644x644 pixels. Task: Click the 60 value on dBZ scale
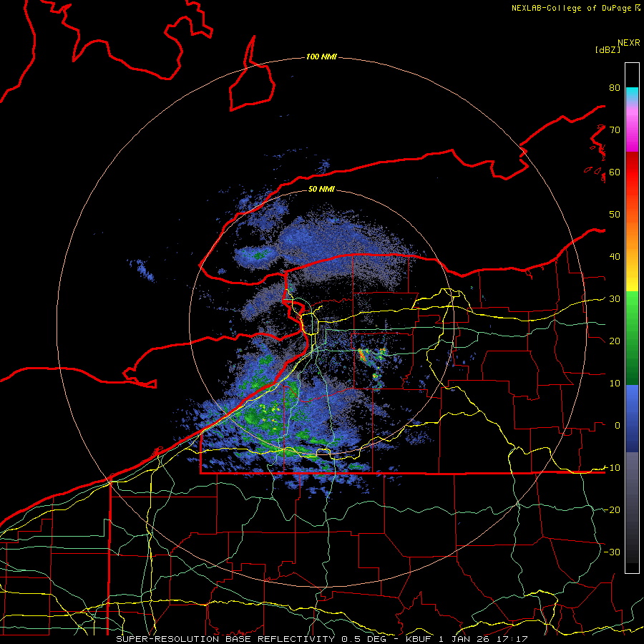615,172
